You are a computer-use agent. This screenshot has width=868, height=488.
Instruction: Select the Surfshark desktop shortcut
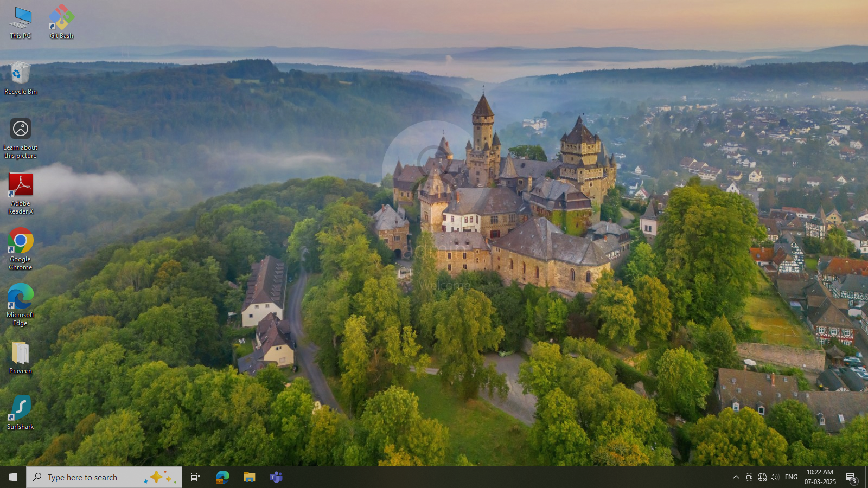pos(21,412)
